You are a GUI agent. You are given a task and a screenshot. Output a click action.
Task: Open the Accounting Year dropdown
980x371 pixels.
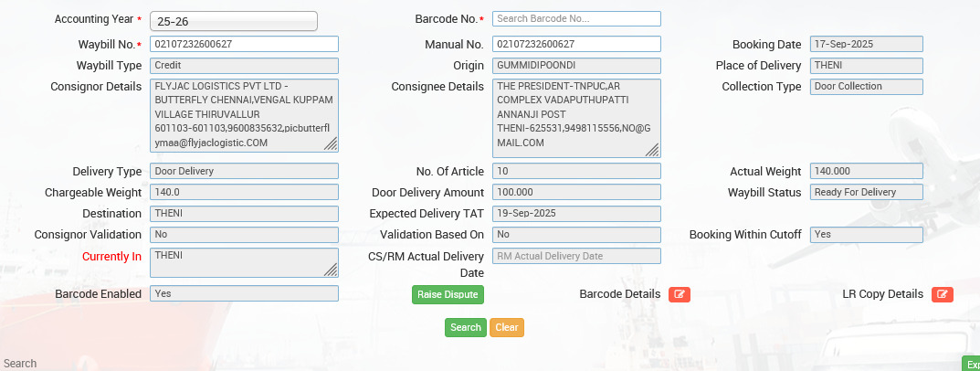click(x=234, y=20)
